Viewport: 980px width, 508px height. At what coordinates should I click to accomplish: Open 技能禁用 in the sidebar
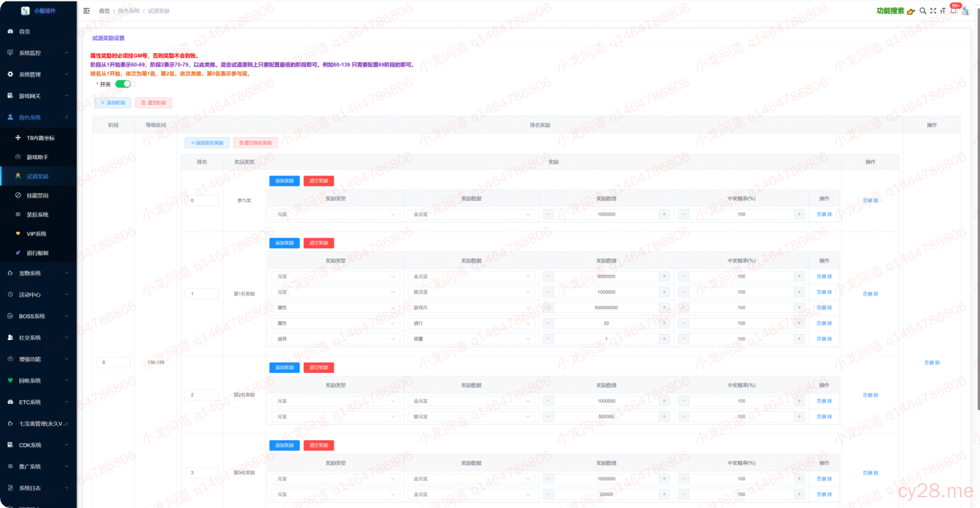pyautogui.click(x=38, y=196)
